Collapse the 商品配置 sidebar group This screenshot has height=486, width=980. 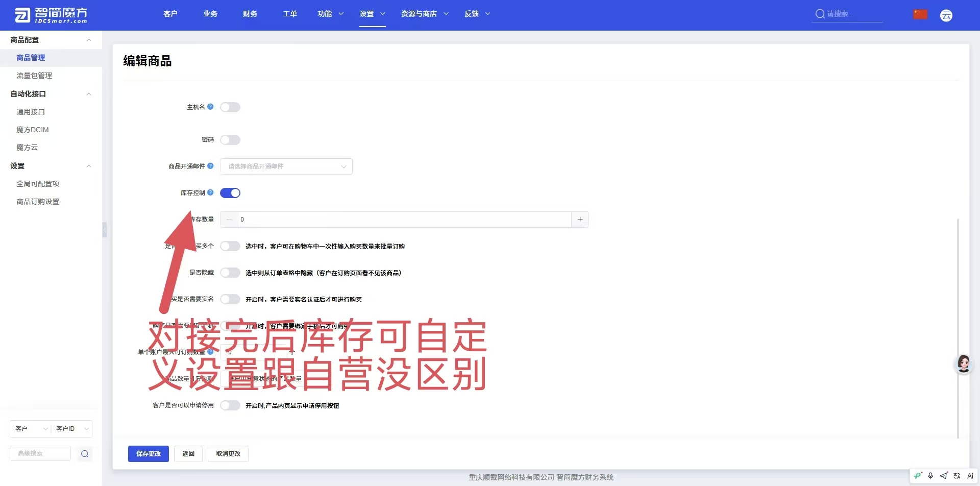[89, 40]
